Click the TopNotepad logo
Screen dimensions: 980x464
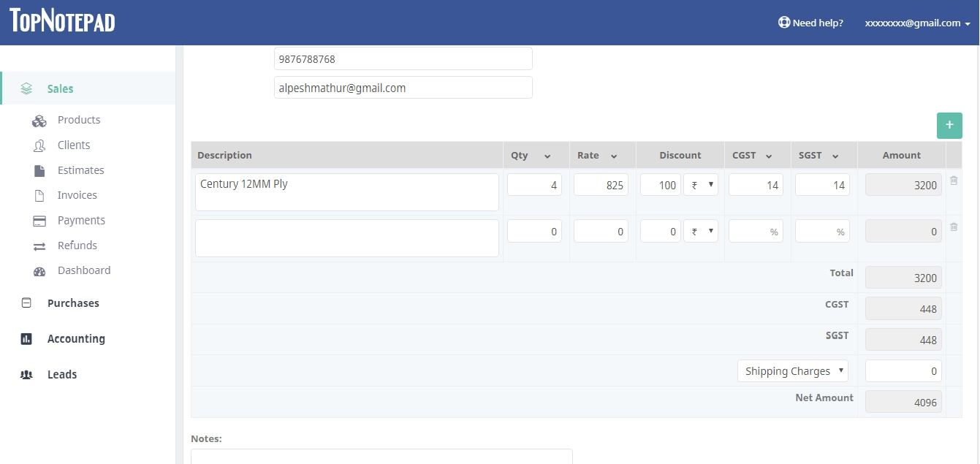[62, 20]
